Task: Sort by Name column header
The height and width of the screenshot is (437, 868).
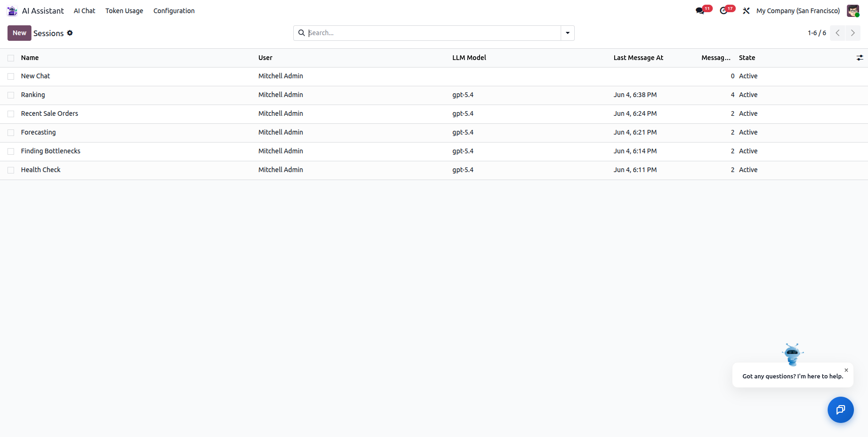Action: (x=30, y=58)
